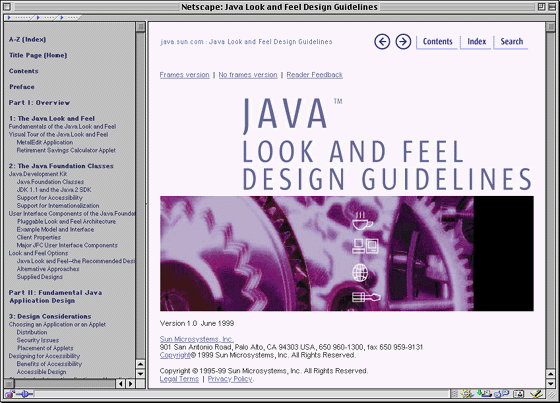Click main frame scrollbar up arrow
This screenshot has width=560, height=403.
[551, 374]
